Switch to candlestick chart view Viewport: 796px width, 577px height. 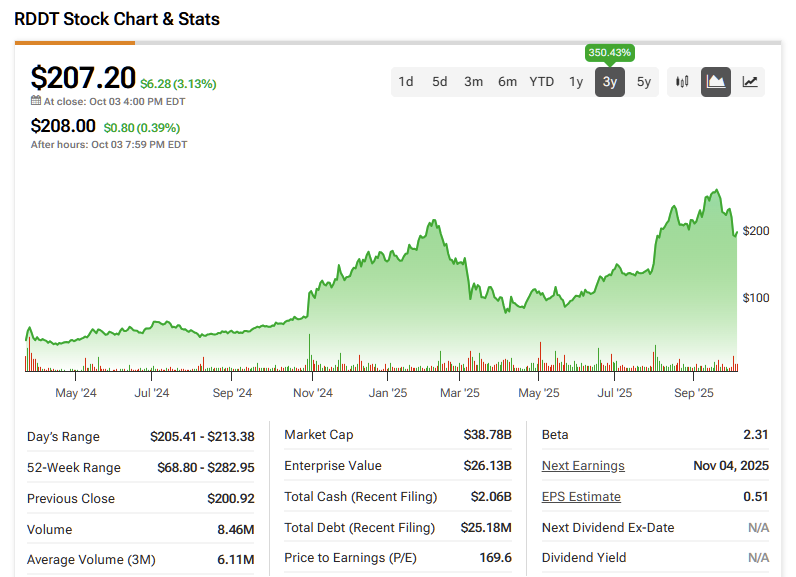[682, 82]
